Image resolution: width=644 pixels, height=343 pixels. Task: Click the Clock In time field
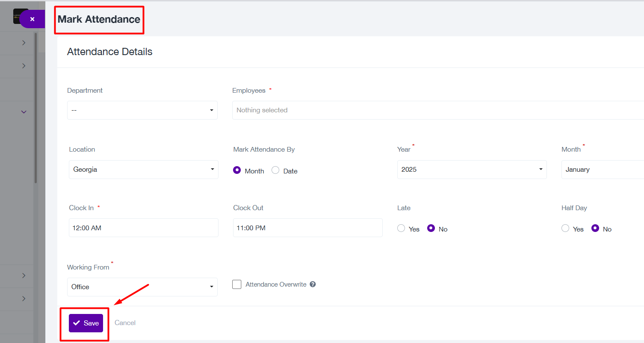(x=144, y=228)
